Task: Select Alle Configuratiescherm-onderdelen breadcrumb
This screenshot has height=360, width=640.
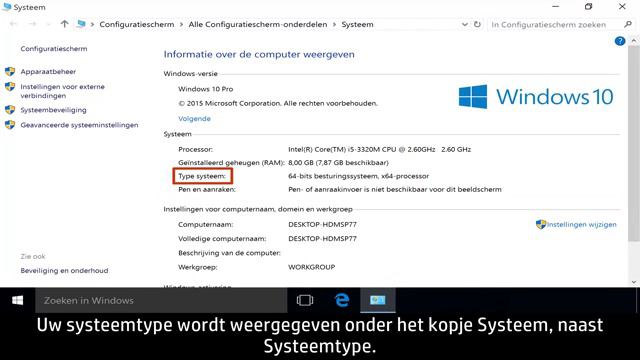Action: (x=258, y=24)
